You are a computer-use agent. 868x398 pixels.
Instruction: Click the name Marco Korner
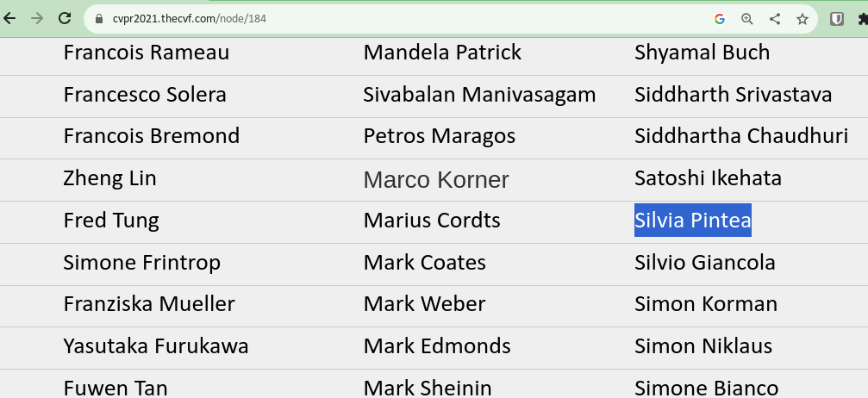436,180
